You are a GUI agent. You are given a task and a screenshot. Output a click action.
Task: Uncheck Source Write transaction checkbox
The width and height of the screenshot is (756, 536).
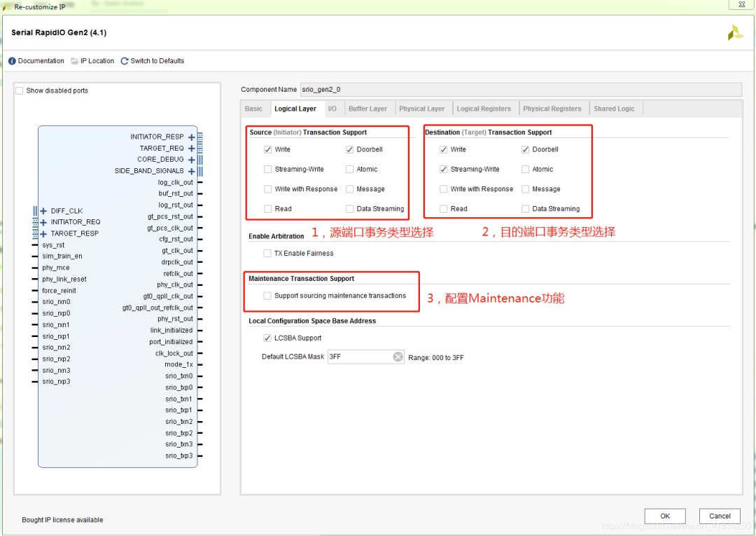click(x=267, y=149)
